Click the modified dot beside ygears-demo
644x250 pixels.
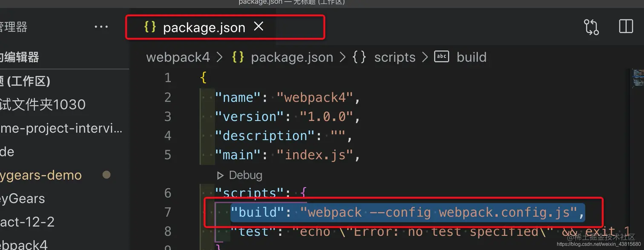[x=106, y=175]
